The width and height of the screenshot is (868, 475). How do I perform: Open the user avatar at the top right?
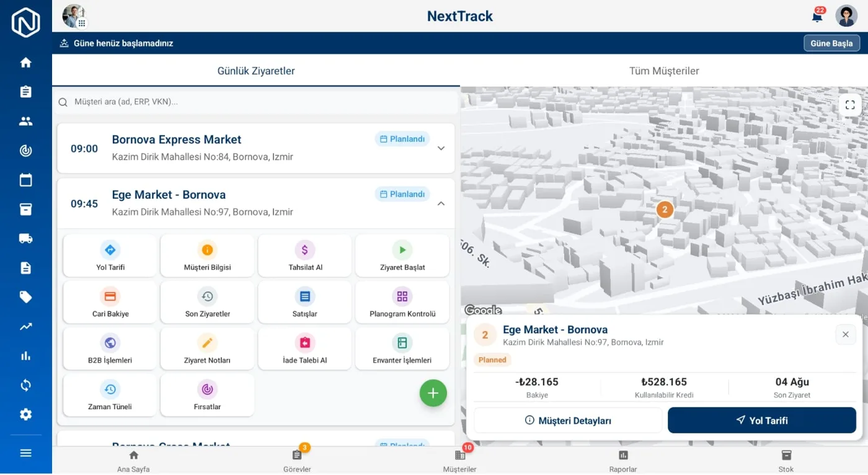point(846,16)
